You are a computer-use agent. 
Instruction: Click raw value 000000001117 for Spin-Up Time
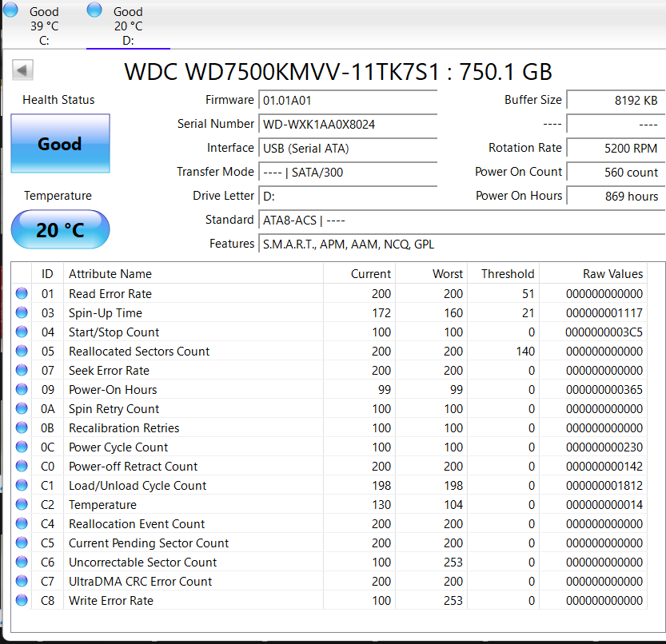tap(604, 313)
